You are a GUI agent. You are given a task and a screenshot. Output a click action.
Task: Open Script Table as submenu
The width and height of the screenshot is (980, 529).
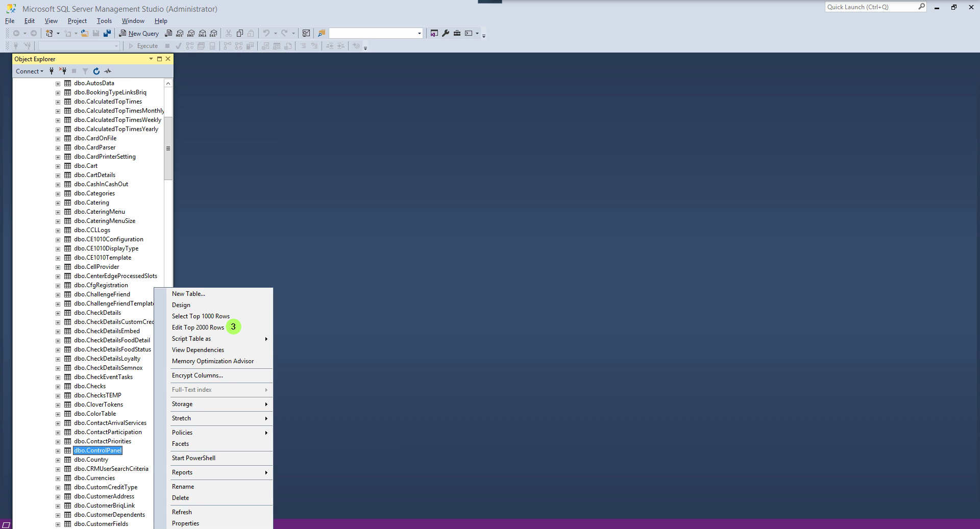tap(219, 339)
